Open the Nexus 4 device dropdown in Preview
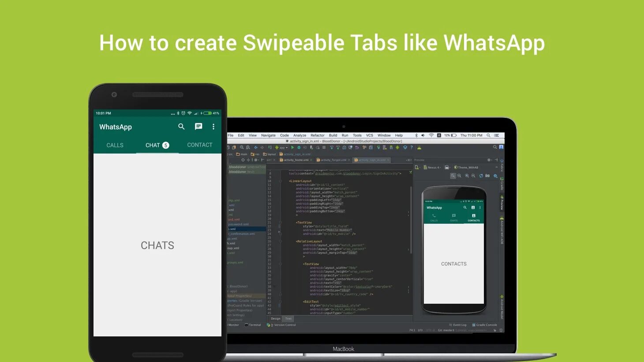 tap(432, 167)
